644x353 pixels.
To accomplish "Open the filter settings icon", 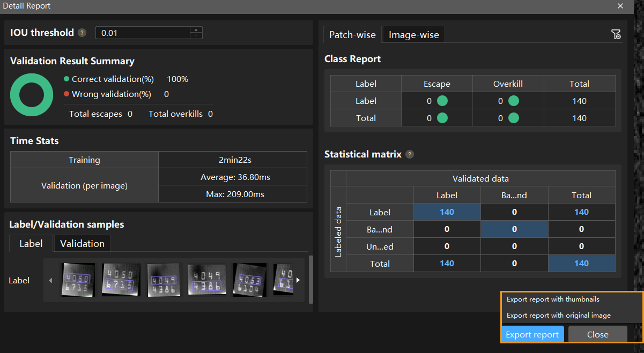I will (x=616, y=35).
